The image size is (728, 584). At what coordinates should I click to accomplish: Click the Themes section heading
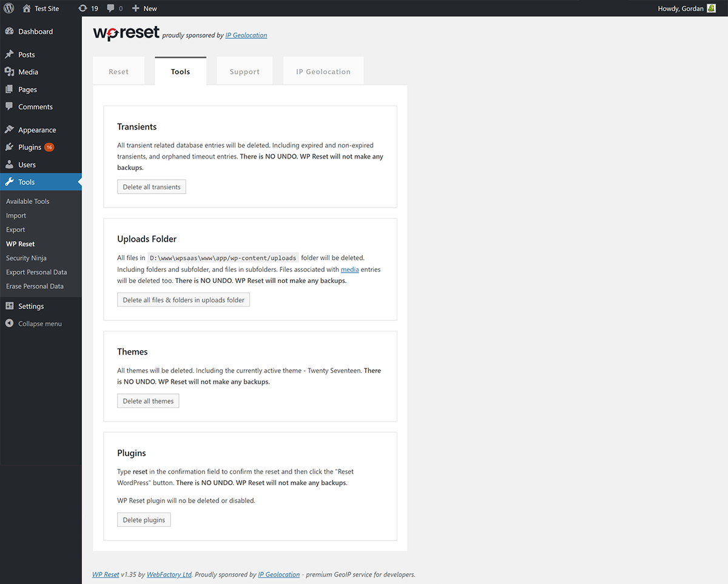[132, 352]
